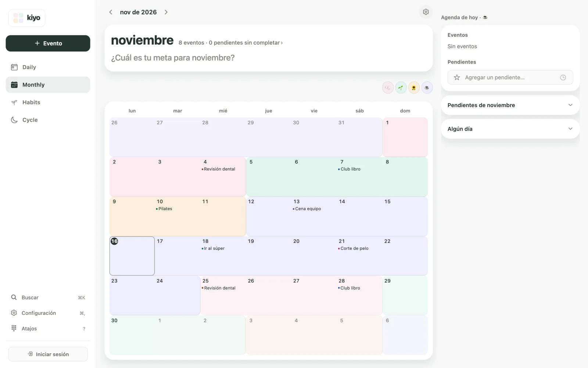This screenshot has height=368, width=588.
Task: Select day 30 of November
Action: [132, 335]
